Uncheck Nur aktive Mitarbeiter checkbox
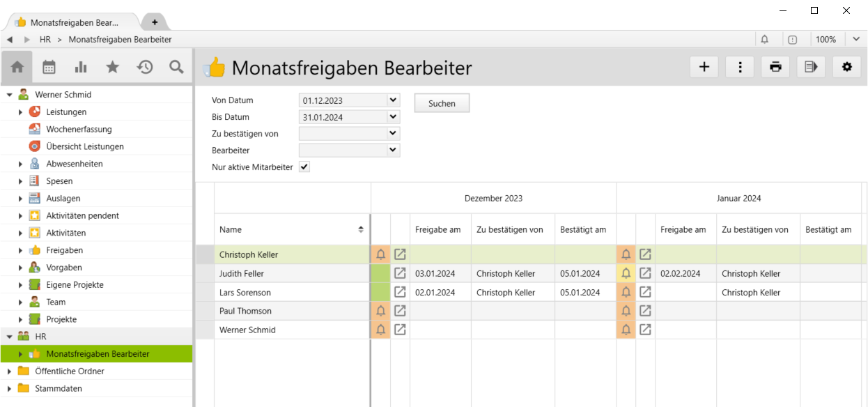This screenshot has width=868, height=407. click(x=304, y=167)
